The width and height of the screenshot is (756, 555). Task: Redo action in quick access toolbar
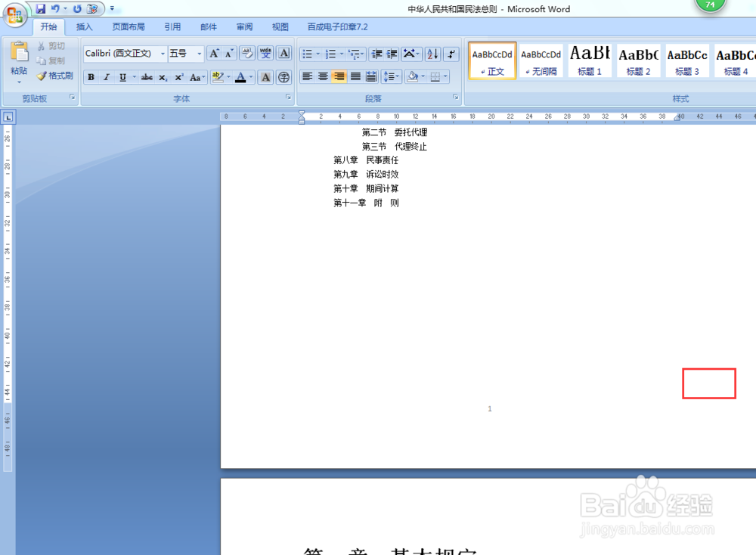tap(77, 8)
